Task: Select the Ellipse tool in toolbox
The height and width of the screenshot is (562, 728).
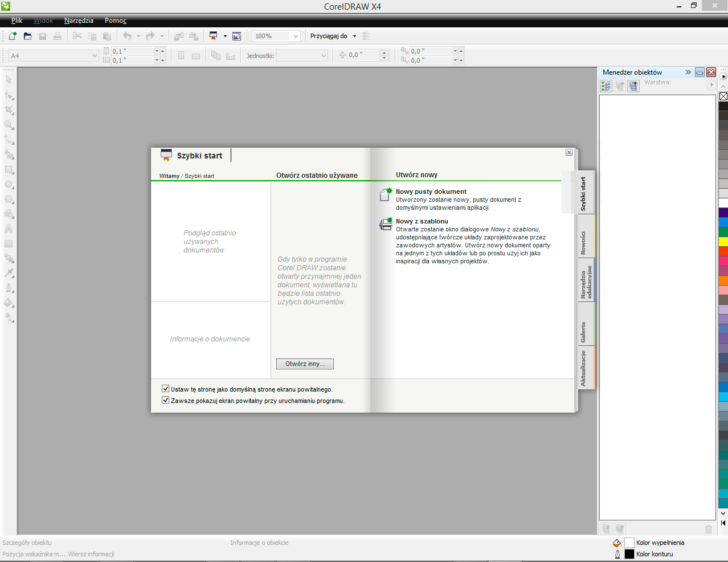Action: click(x=9, y=184)
